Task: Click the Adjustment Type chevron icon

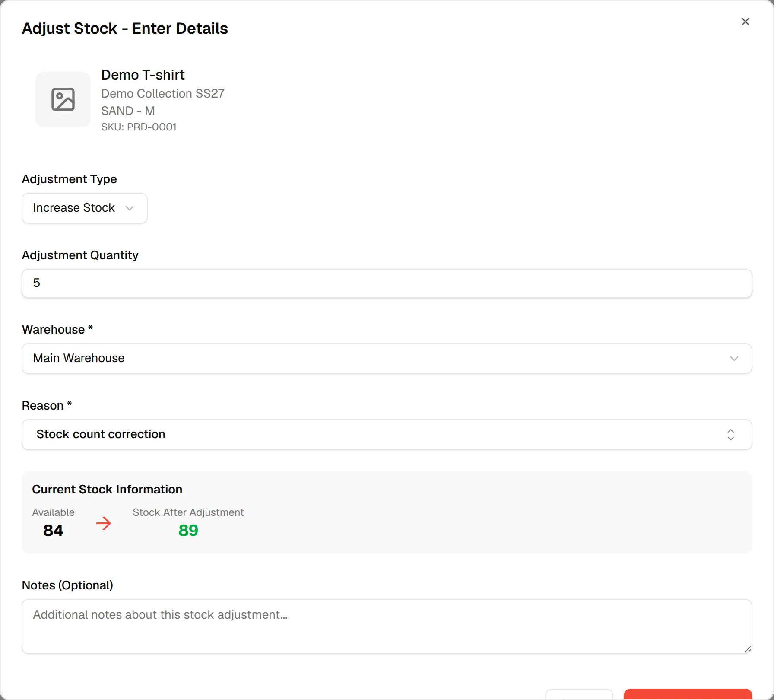Action: [130, 208]
